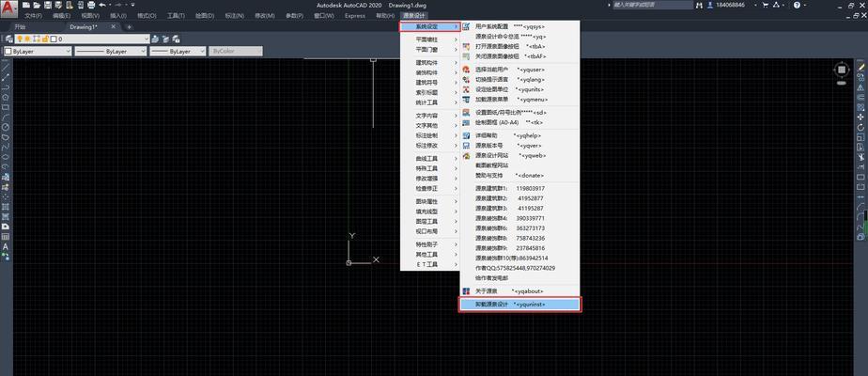
Task: Click the keyword search input field
Action: [x=652, y=5]
